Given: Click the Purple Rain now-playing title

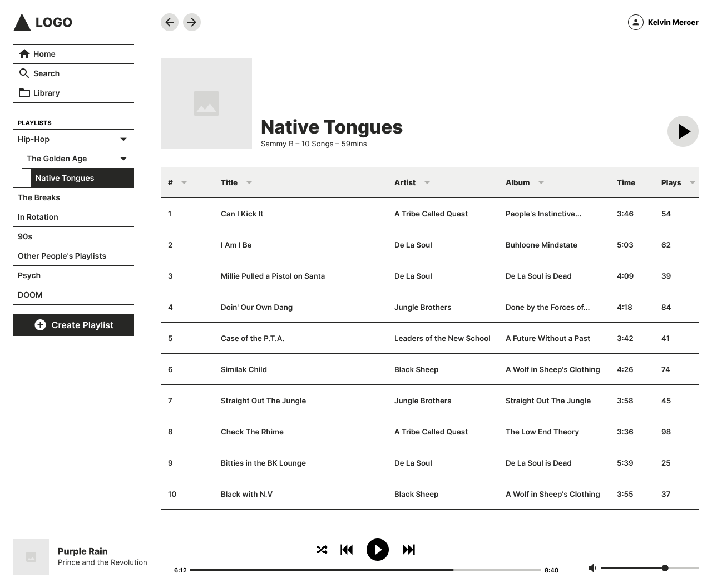Looking at the screenshot, I should click(x=83, y=551).
